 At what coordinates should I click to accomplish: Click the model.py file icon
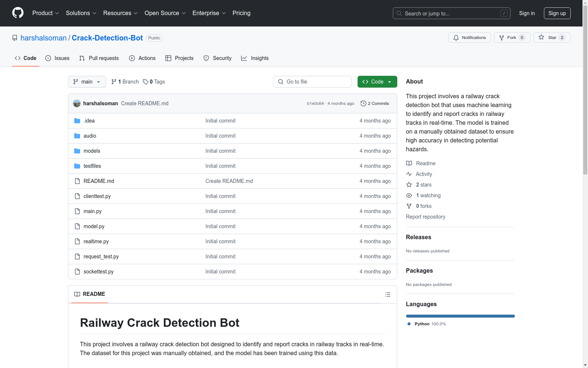coord(77,226)
